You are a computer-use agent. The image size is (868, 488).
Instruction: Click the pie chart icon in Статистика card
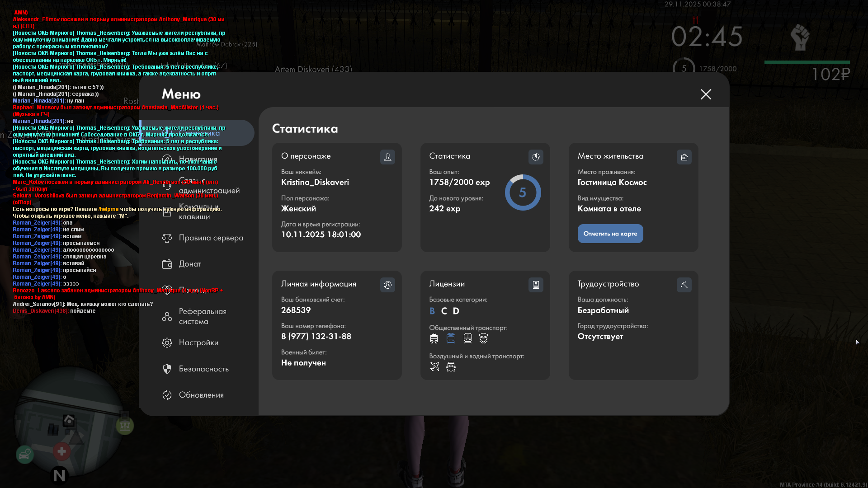coord(536,157)
